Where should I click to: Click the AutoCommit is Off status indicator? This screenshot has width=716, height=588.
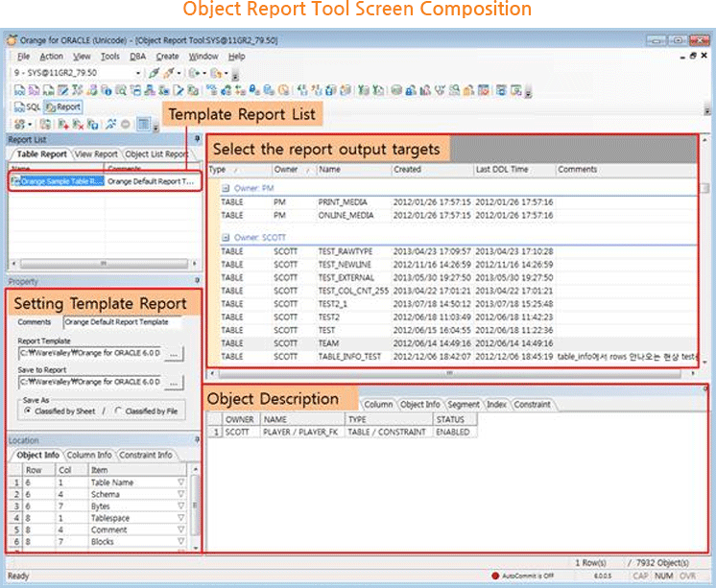(522, 576)
